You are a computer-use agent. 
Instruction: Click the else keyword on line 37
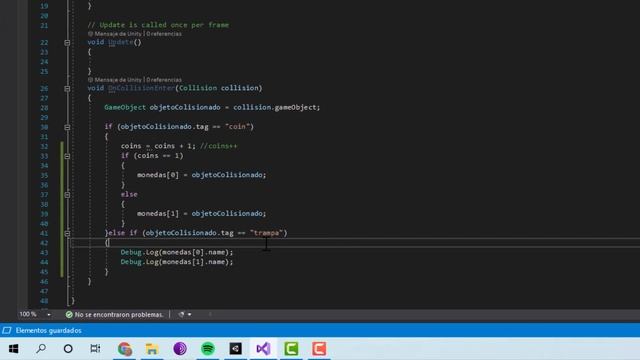coord(129,195)
